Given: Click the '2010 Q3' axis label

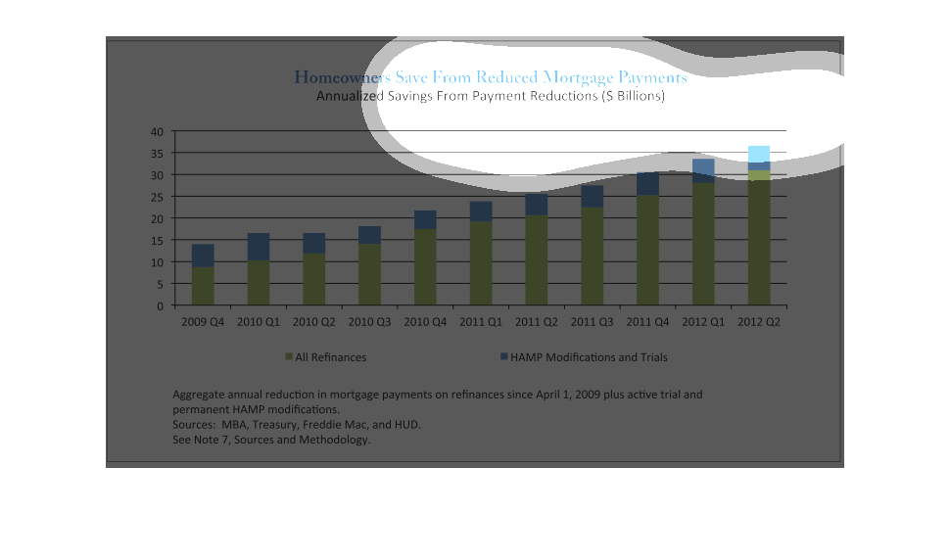Looking at the screenshot, I should [x=369, y=322].
